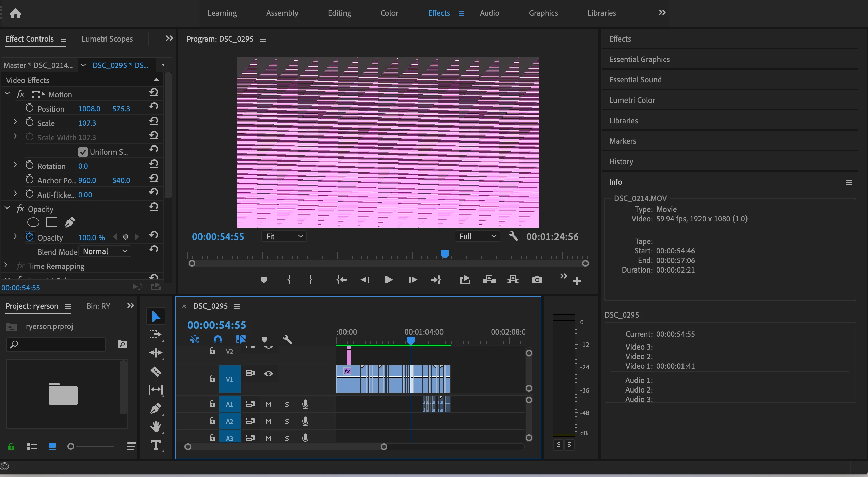868x477 pixels.
Task: Select the Ripple Edit tool
Action: (156, 353)
